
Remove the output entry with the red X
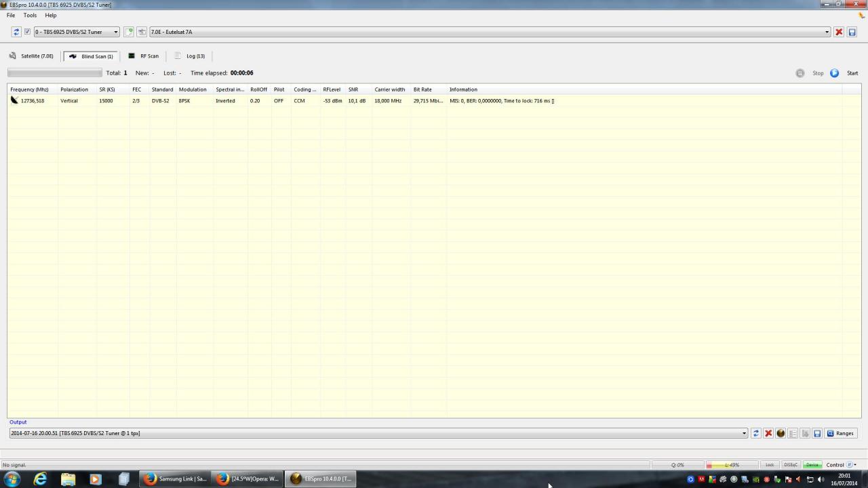point(768,433)
